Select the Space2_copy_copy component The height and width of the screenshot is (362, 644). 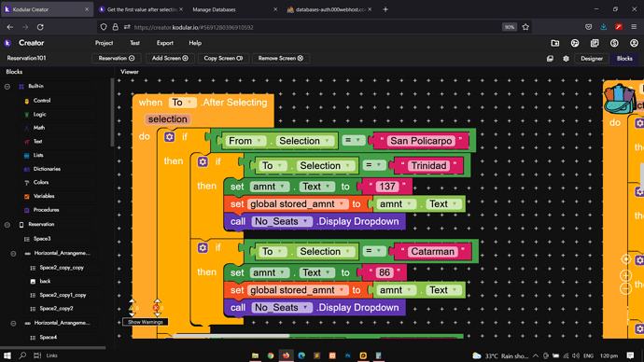click(62, 268)
